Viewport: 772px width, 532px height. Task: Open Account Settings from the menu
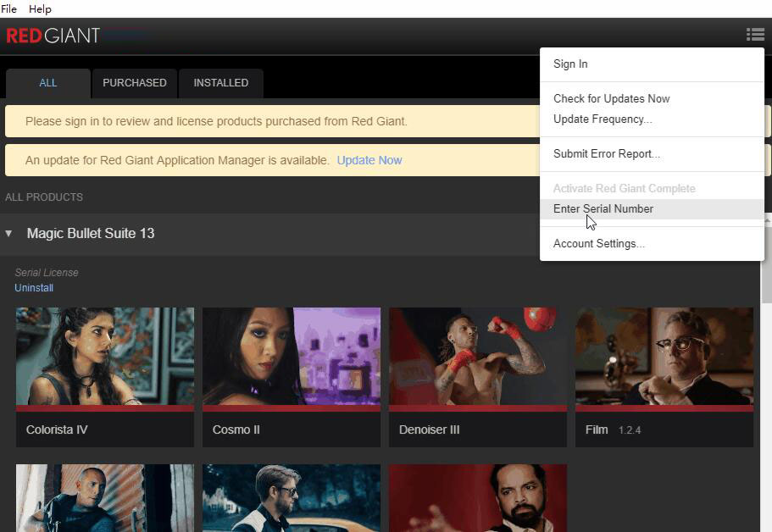point(652,244)
